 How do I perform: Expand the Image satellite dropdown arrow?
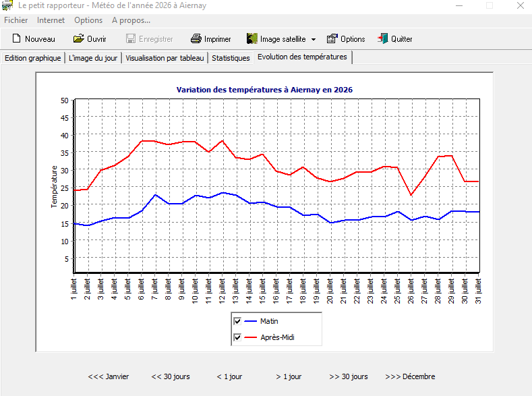tap(314, 39)
